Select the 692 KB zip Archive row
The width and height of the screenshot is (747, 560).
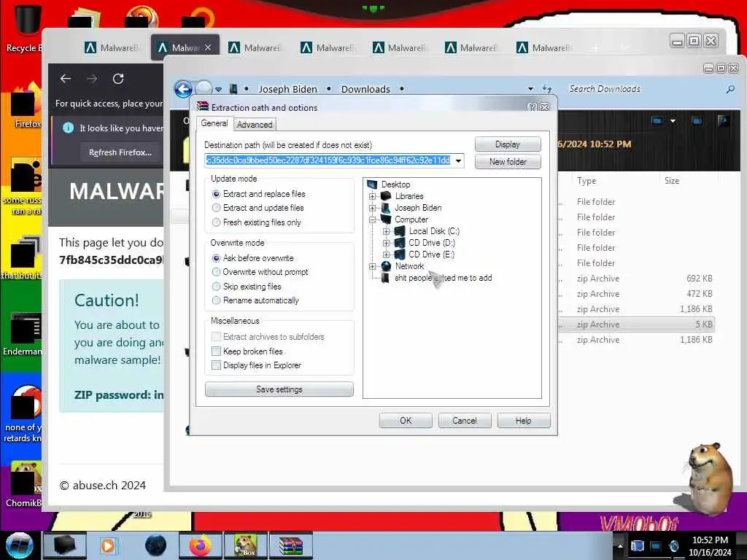(636, 279)
